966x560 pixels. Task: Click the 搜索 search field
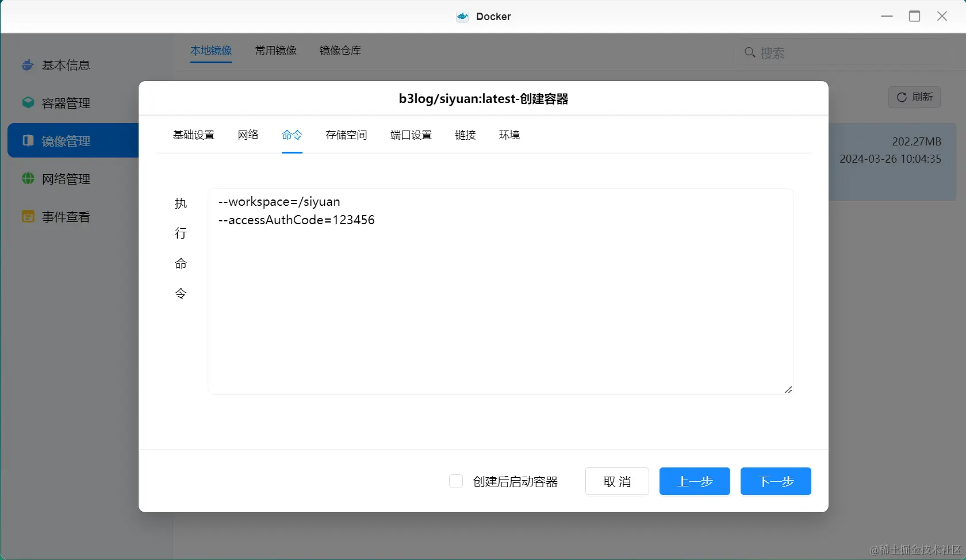(842, 53)
